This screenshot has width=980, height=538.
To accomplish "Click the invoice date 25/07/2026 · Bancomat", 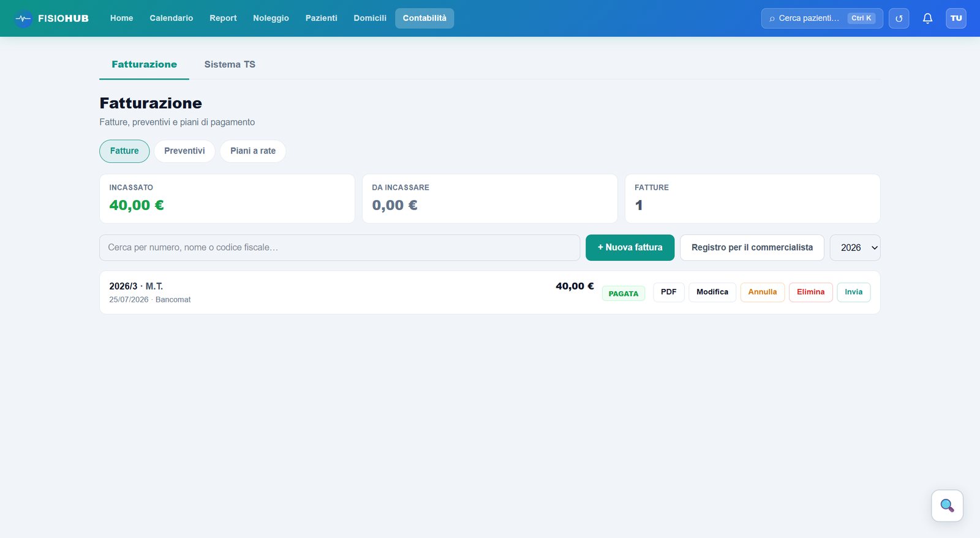I will coord(150,300).
